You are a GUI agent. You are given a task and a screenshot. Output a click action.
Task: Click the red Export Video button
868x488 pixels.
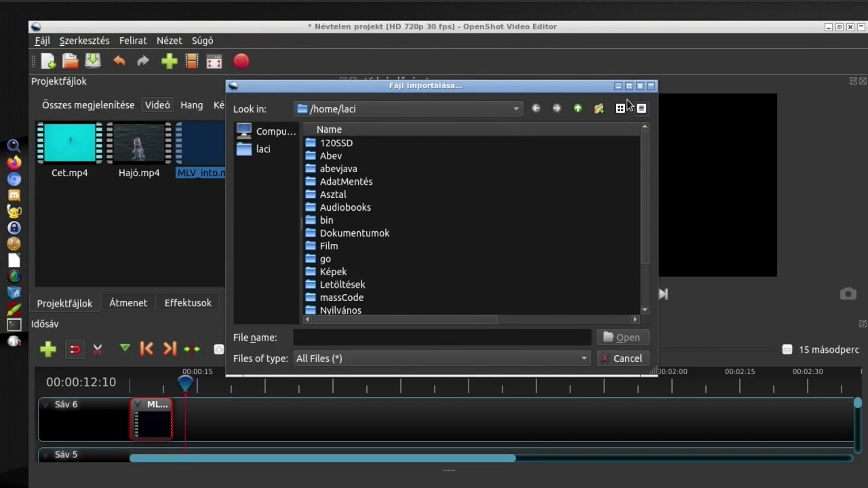(x=241, y=61)
